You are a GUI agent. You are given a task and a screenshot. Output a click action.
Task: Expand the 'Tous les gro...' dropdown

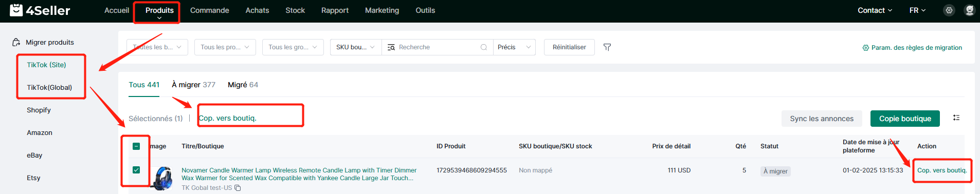(293, 47)
